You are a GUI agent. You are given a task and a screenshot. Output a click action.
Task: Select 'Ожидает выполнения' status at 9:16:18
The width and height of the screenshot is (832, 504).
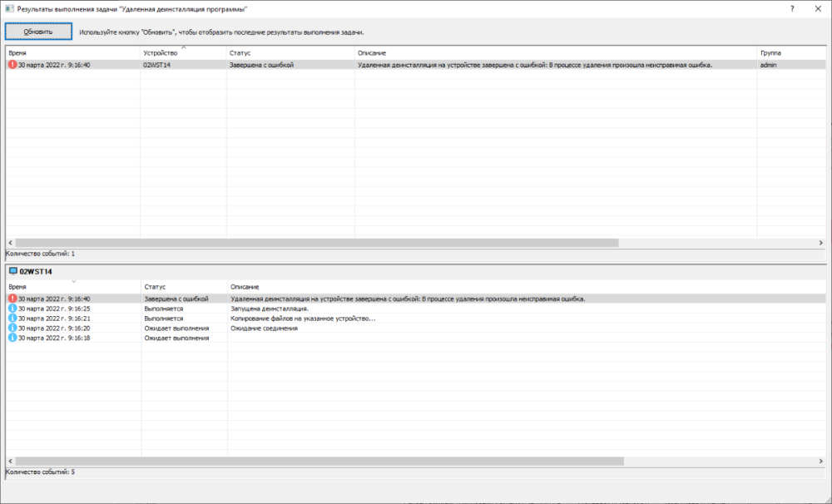tap(176, 338)
